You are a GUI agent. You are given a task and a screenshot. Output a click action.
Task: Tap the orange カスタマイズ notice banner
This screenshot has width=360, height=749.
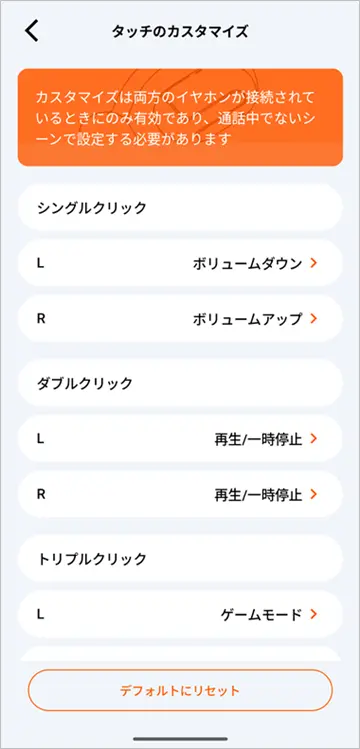pos(180,117)
